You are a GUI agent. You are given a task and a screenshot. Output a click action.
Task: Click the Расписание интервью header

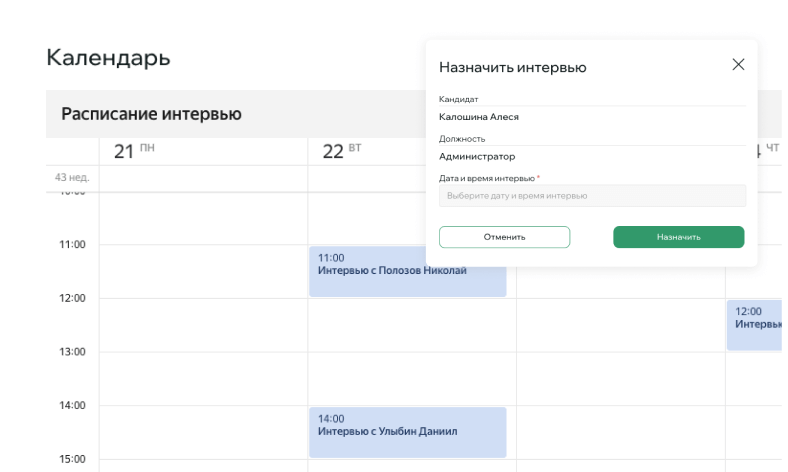152,114
